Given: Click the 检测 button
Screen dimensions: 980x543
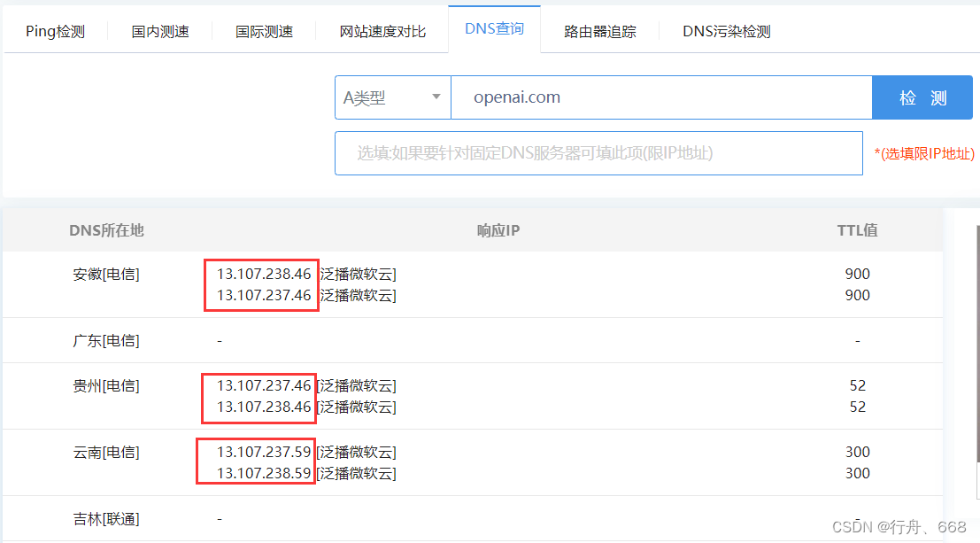Looking at the screenshot, I should coord(922,97).
